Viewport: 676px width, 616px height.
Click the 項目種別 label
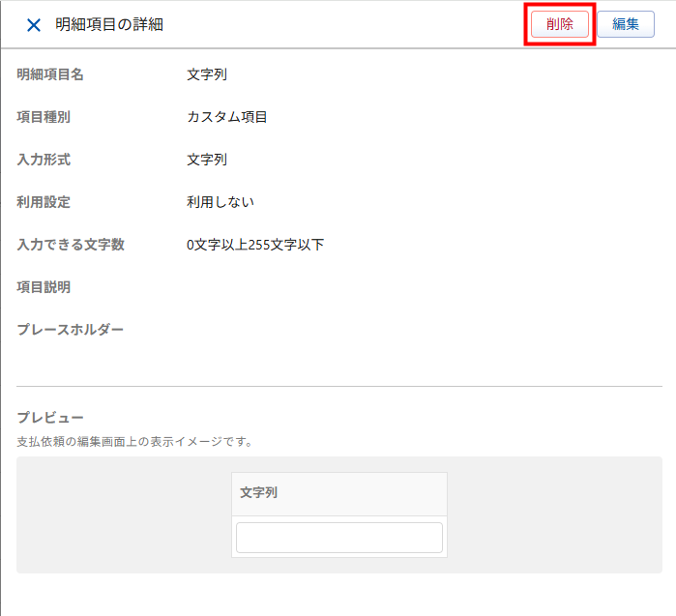click(44, 117)
